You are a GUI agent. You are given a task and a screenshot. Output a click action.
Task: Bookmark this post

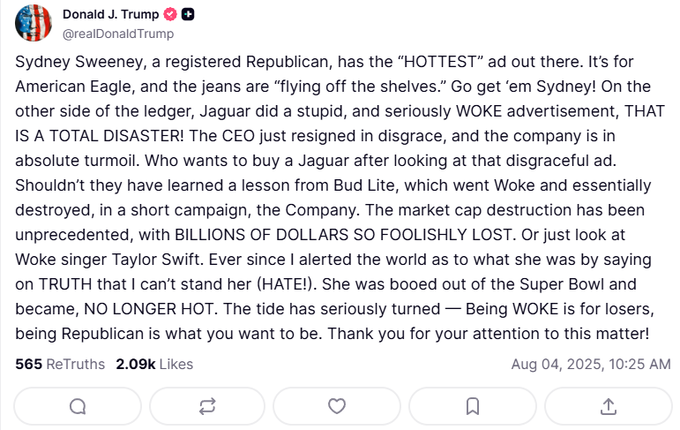[x=473, y=407]
